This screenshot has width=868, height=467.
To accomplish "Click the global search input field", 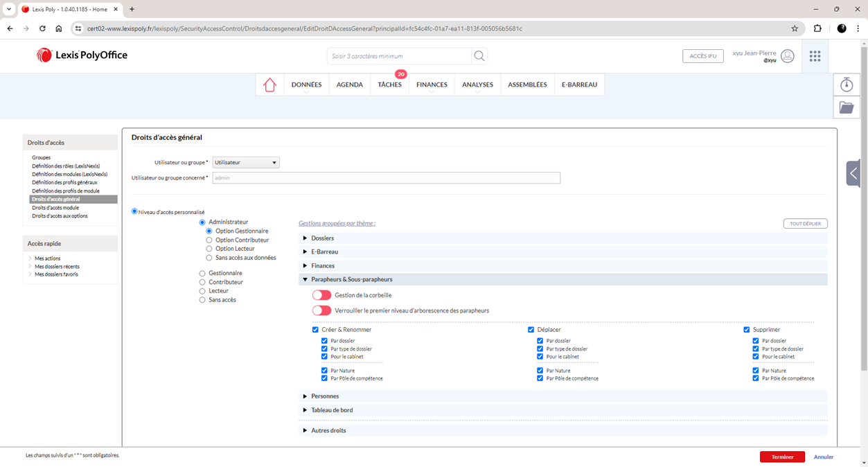I will click(399, 56).
